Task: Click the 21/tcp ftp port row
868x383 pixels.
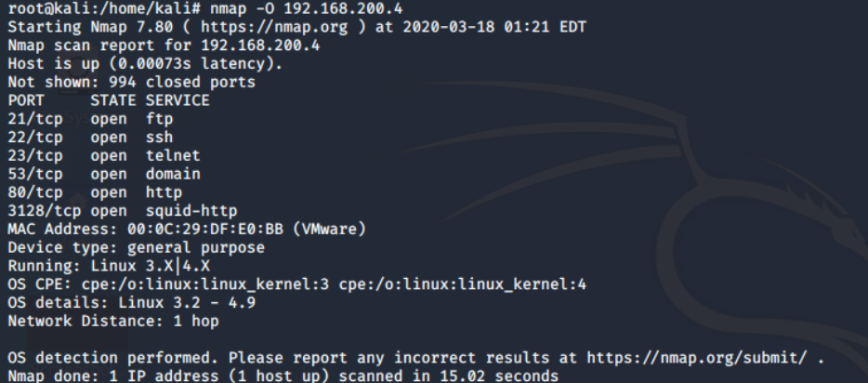Action: click(91, 119)
